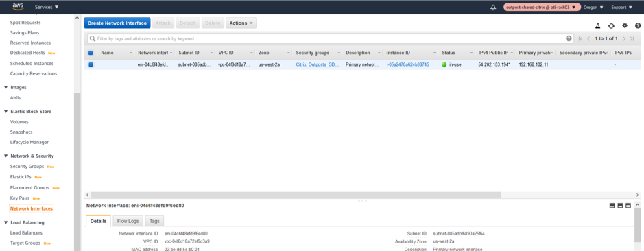Open the Oregon region dropdown
This screenshot has height=251, width=644.
pyautogui.click(x=593, y=8)
